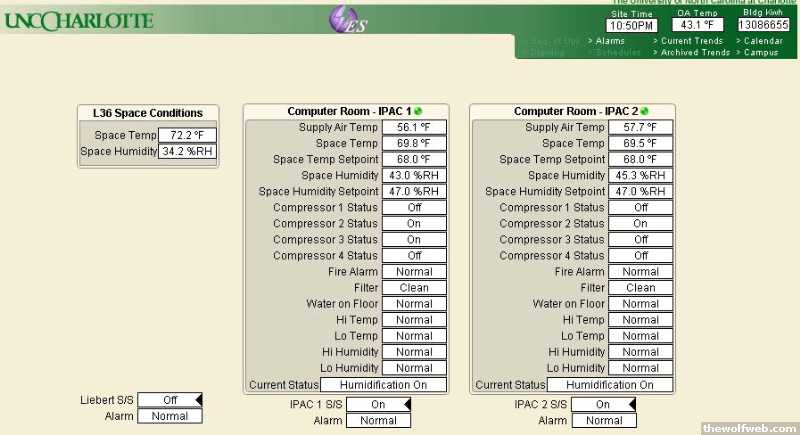
Task: Navigate to the Campus page
Action: (x=761, y=52)
